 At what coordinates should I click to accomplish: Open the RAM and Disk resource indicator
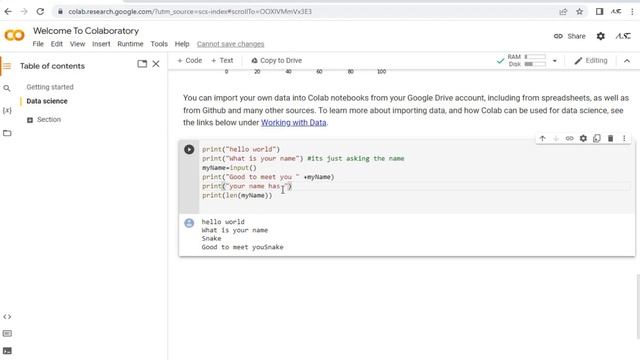(527, 60)
